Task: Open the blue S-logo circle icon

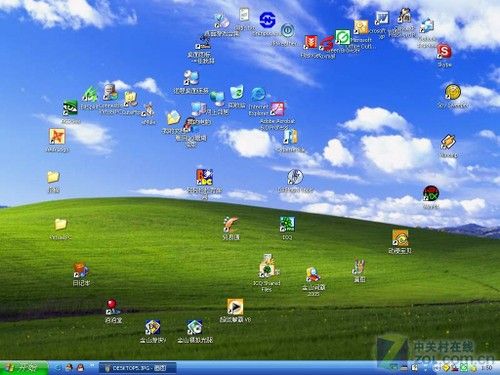Action: [268, 20]
